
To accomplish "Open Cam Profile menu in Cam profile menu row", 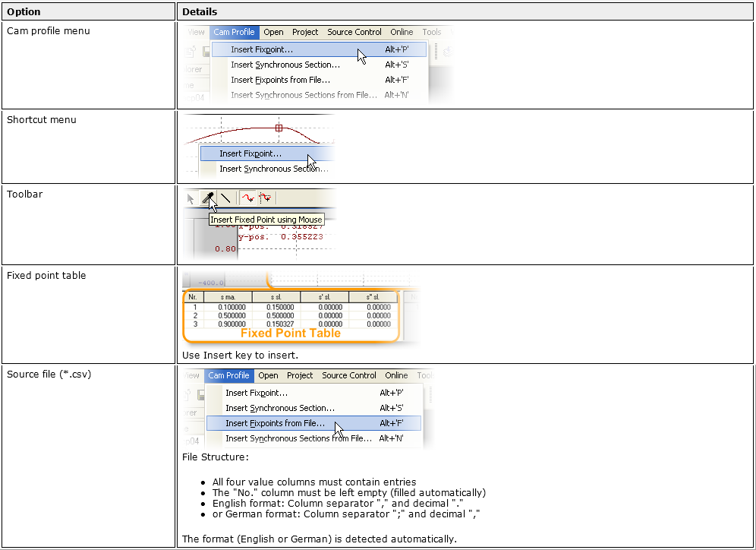I will click(x=234, y=32).
